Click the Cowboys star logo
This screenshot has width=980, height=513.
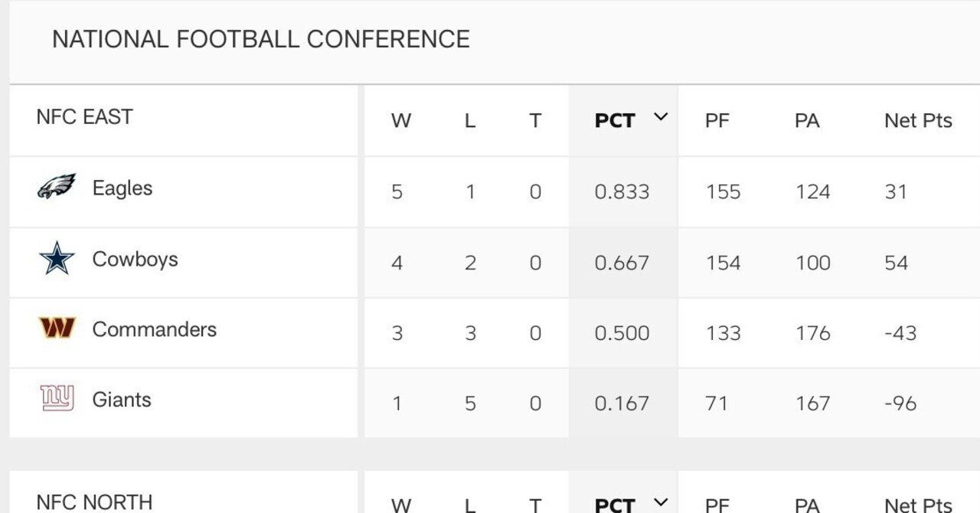click(x=57, y=259)
